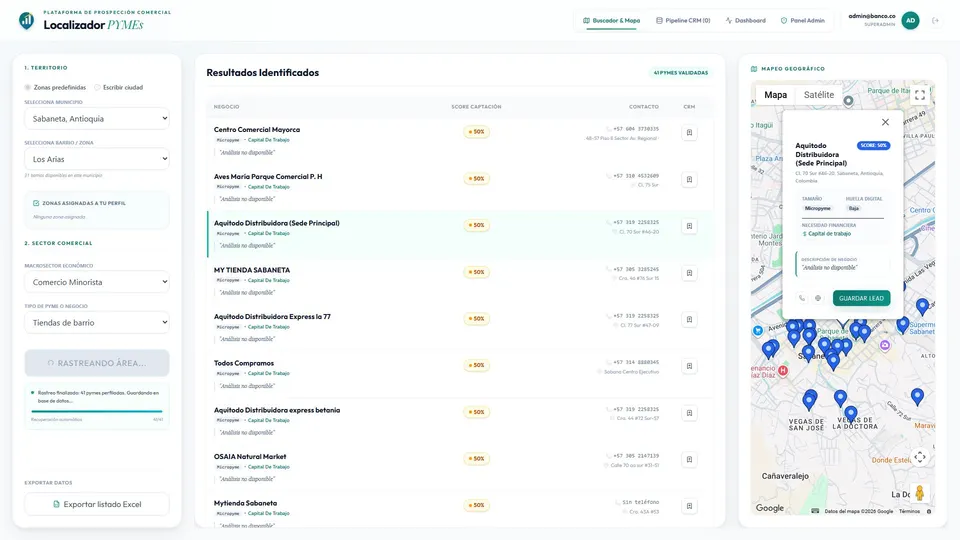Click Score 50% badge in map popup
This screenshot has width=960, height=540.
[x=874, y=146]
